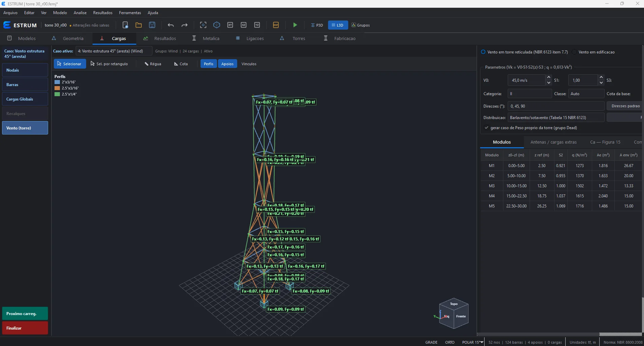Open Grupos from the toolbar
The height and width of the screenshot is (346, 644).
click(x=361, y=25)
